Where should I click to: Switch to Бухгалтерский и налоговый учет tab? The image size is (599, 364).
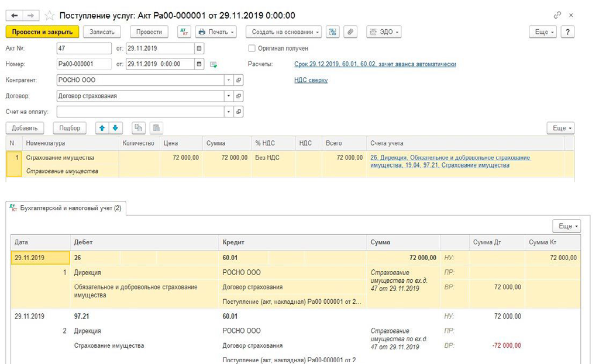point(66,209)
